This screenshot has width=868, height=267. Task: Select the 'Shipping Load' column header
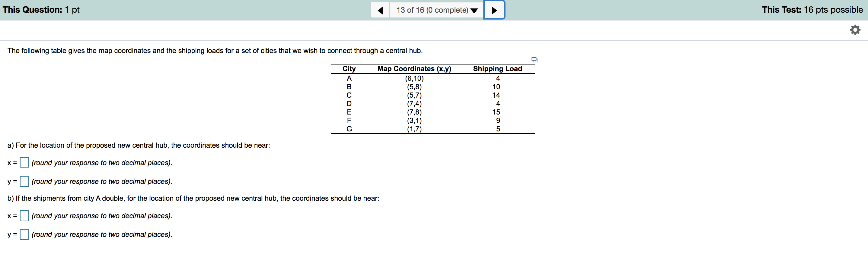(497, 69)
